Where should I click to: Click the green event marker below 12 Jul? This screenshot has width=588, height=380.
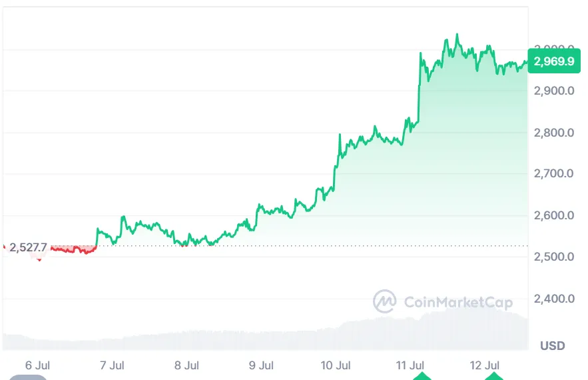494,377
